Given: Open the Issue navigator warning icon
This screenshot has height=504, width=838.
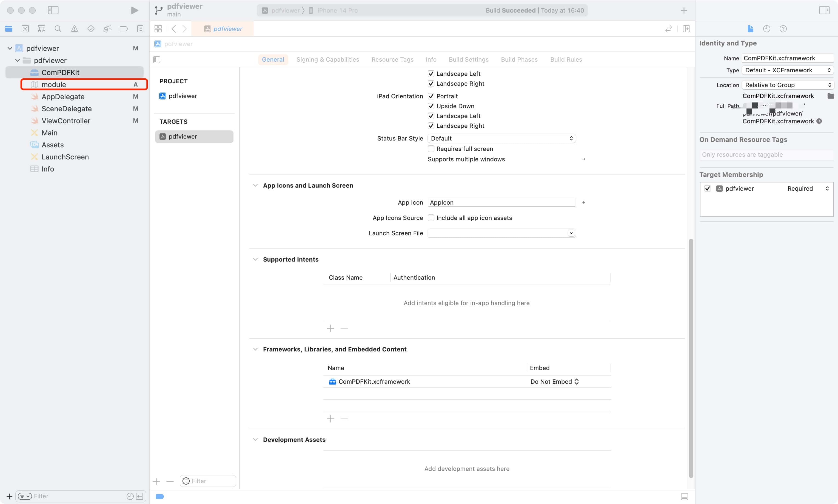Looking at the screenshot, I should coord(74,29).
